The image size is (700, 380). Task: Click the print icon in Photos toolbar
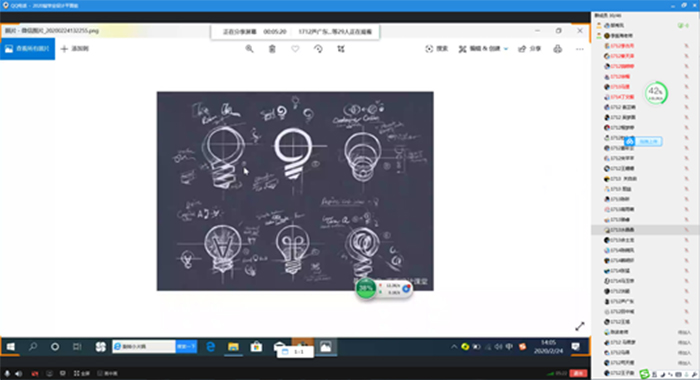558,49
